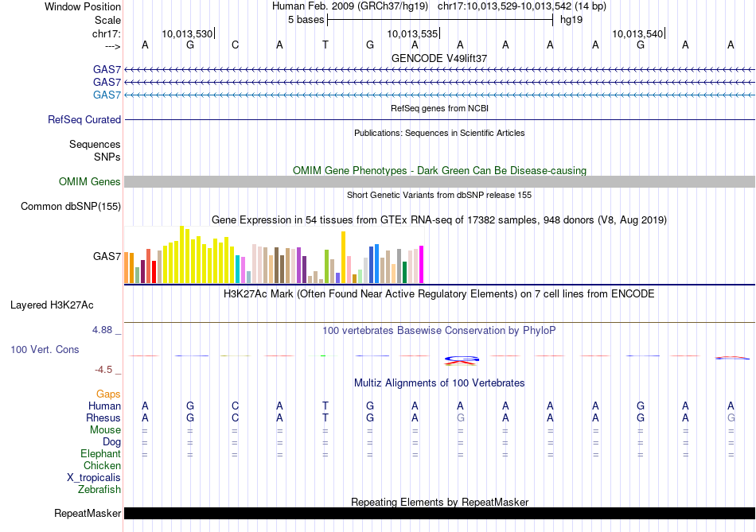
Task: Open the RefSeq Curated track label
Action: [x=84, y=120]
